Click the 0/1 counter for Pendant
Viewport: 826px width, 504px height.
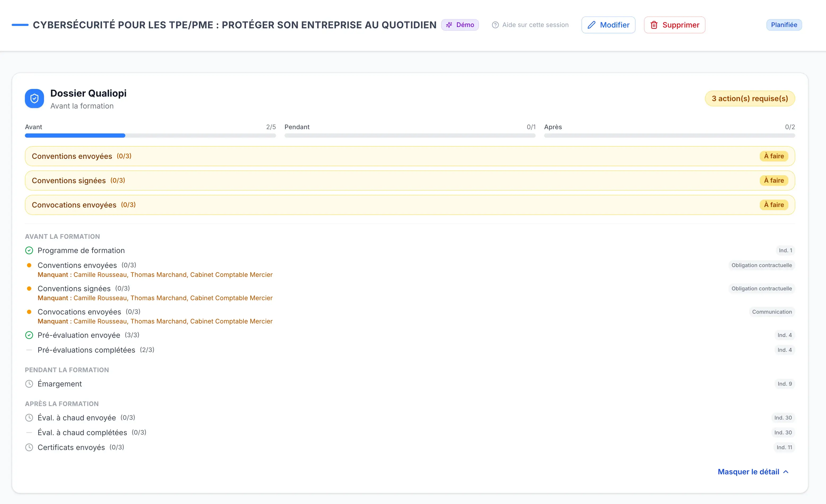point(531,127)
